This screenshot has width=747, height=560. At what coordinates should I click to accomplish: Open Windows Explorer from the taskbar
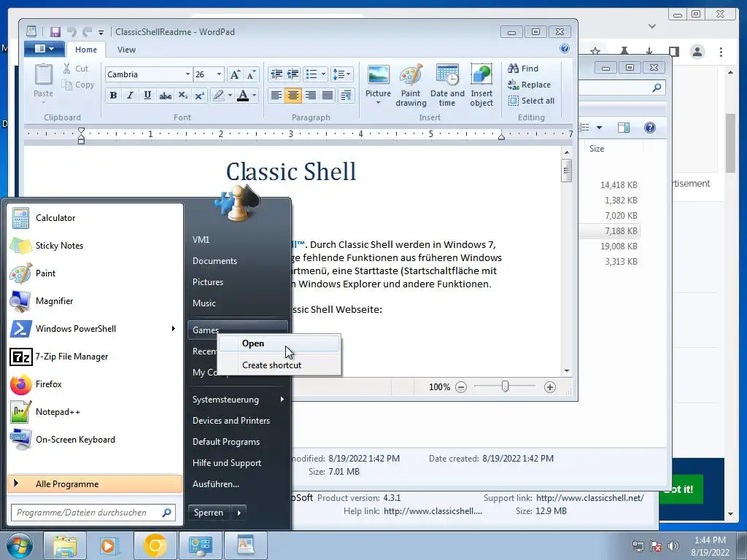[x=65, y=545]
